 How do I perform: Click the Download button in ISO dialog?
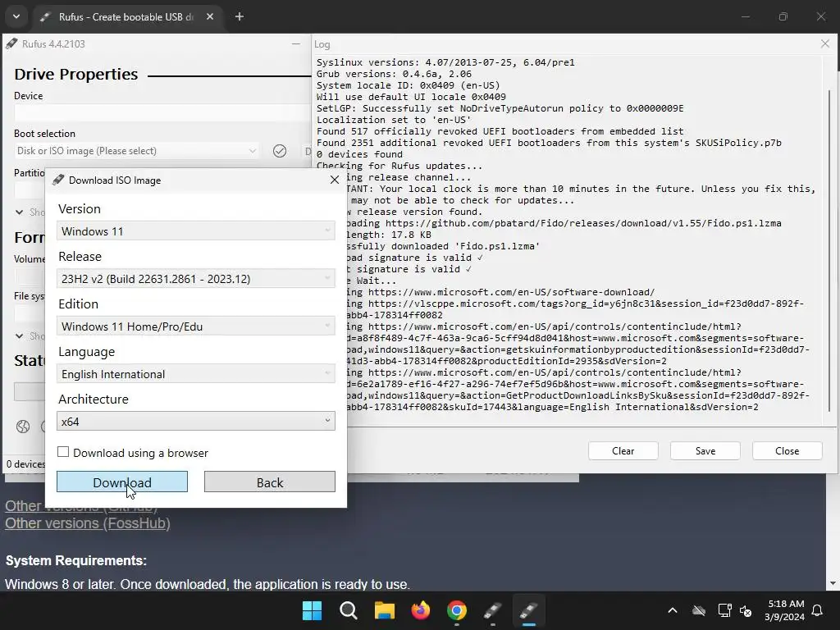pos(122,482)
